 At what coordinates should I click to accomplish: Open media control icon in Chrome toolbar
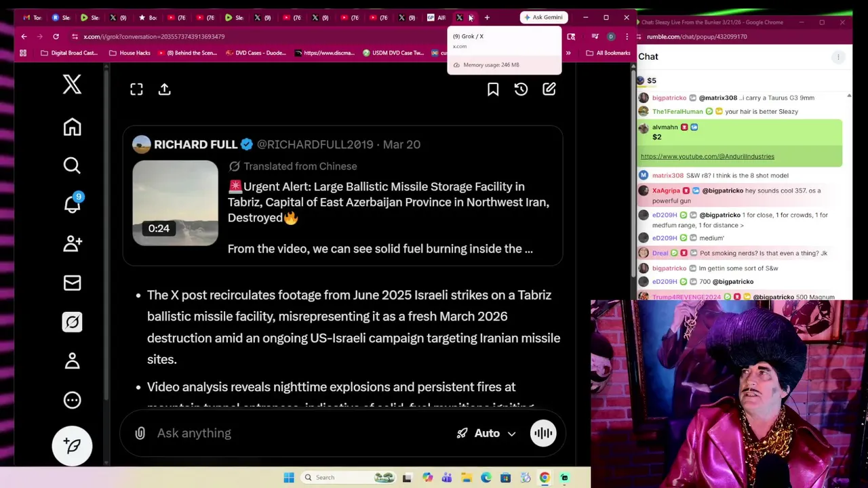595,37
